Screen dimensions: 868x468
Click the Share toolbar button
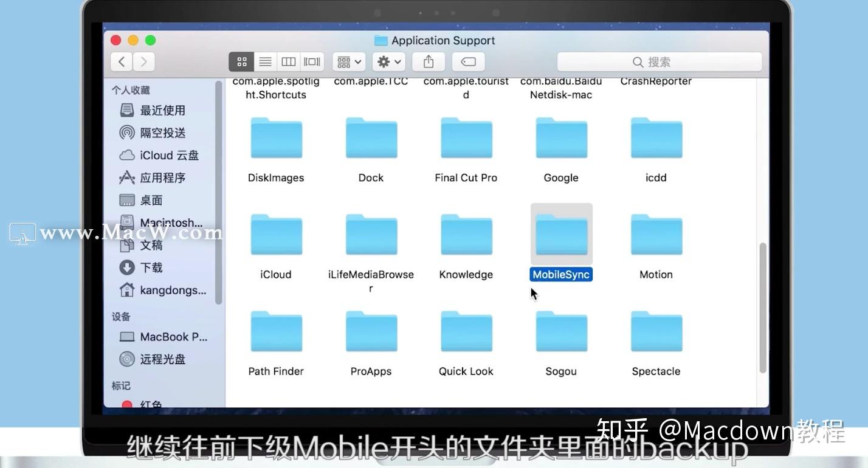[429, 61]
